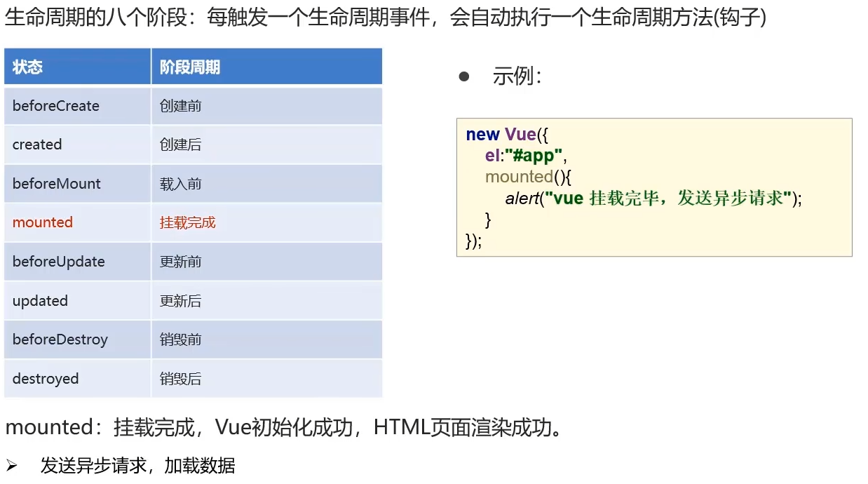The width and height of the screenshot is (868, 484).
Task: Select the beforeCreate table cell
Action: tap(56, 106)
